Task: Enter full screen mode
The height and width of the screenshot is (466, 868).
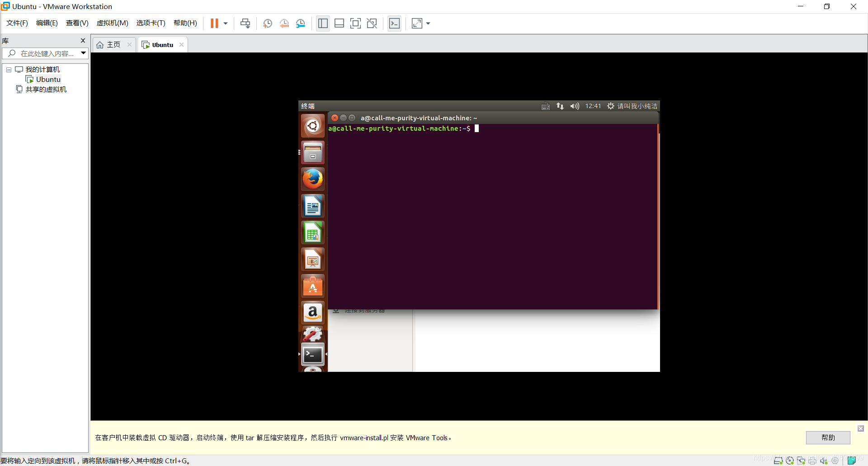Action: point(355,23)
